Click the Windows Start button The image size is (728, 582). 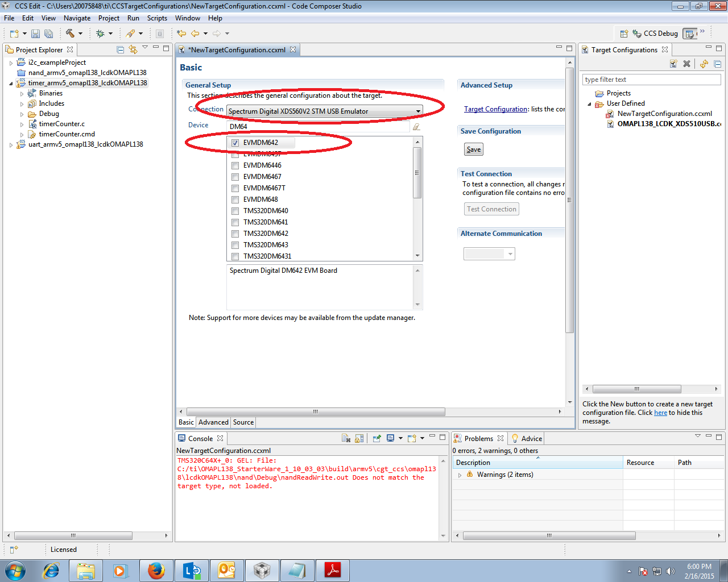pyautogui.click(x=15, y=570)
